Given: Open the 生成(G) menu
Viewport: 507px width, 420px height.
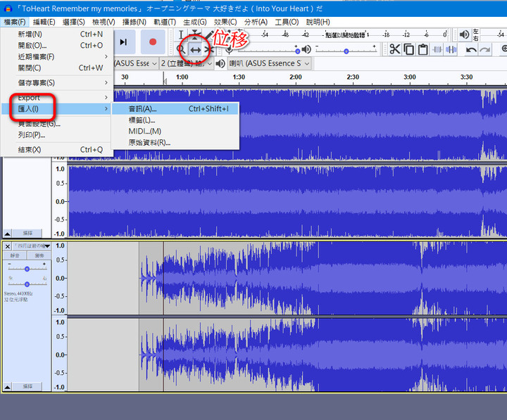Looking at the screenshot, I should coord(194,22).
